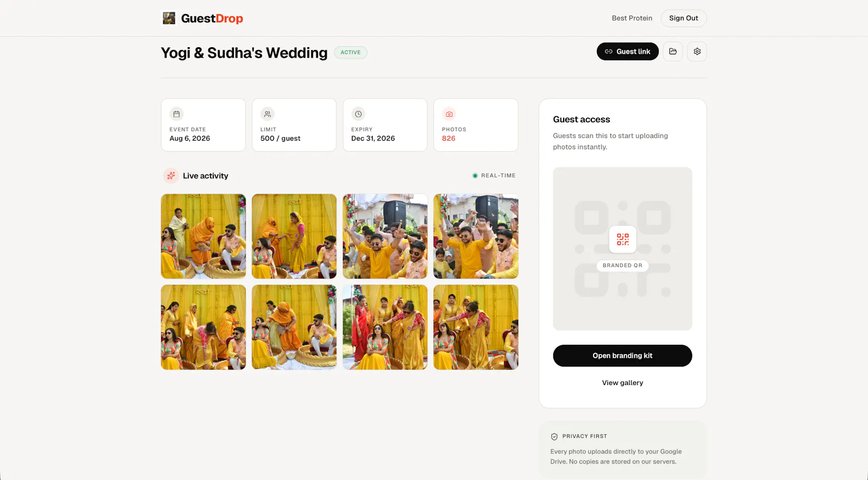Sign out of the account

pos(684,18)
